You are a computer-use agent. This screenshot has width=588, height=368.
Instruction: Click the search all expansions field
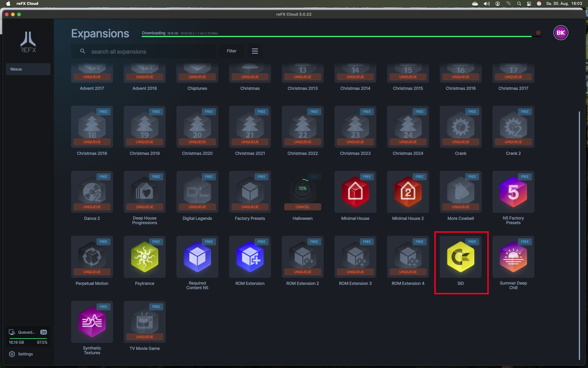pos(143,51)
